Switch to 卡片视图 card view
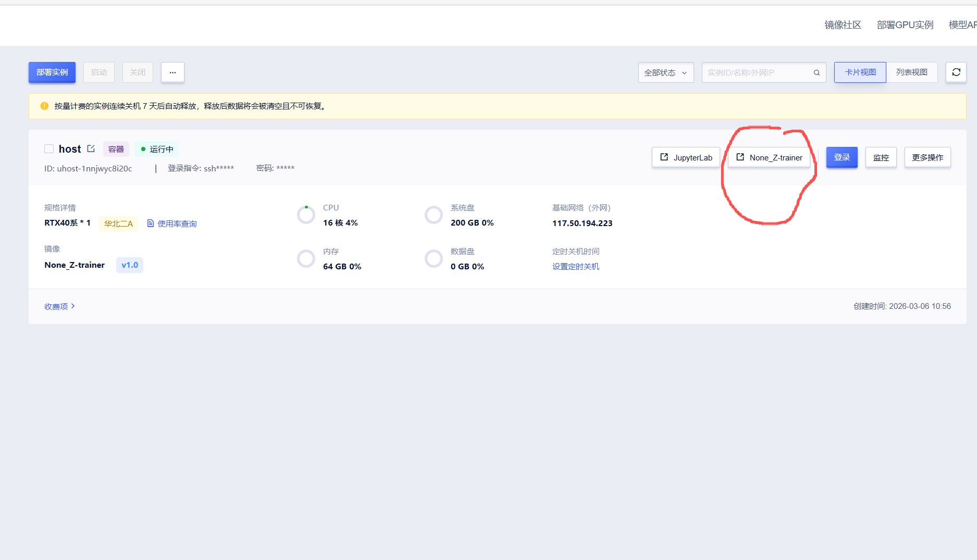 click(x=860, y=72)
